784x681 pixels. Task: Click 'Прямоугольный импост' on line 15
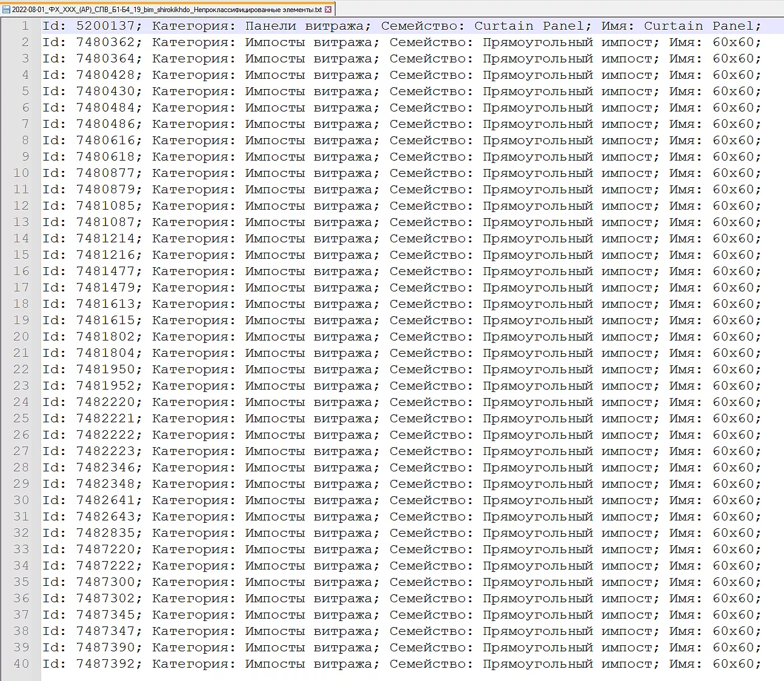[570, 255]
